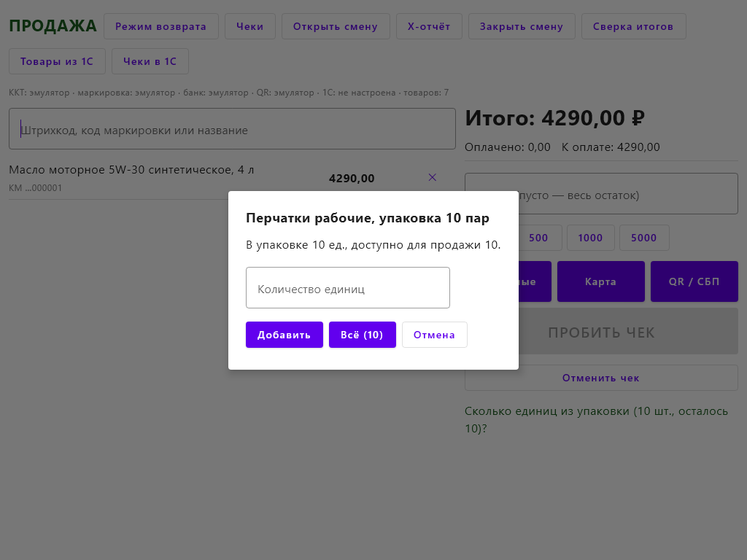This screenshot has width=747, height=560.
Task: Pay with Карта button
Action: 601,281
